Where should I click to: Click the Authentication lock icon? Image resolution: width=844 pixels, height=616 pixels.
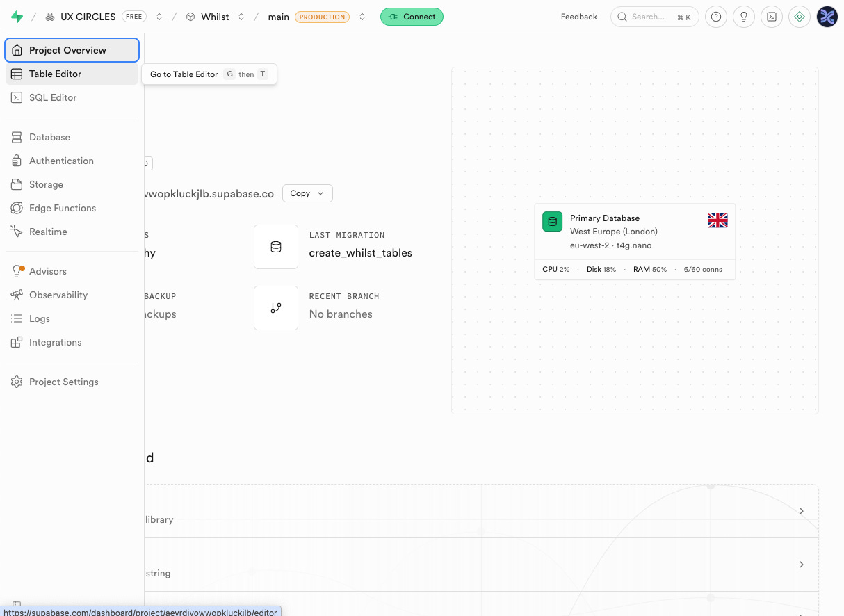17,161
